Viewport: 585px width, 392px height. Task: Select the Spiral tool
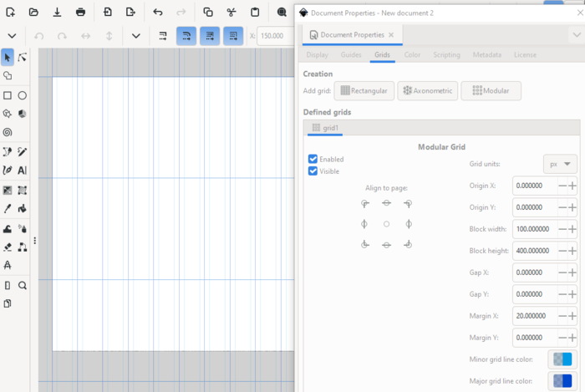click(8, 132)
